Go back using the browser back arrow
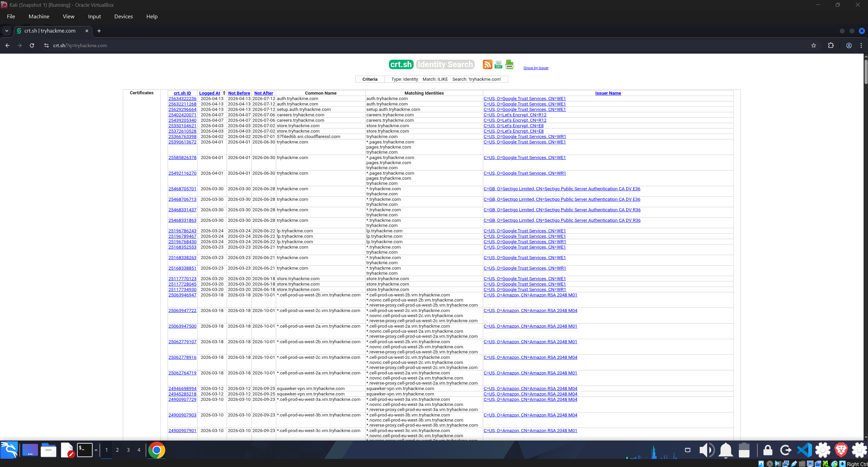 click(7, 45)
